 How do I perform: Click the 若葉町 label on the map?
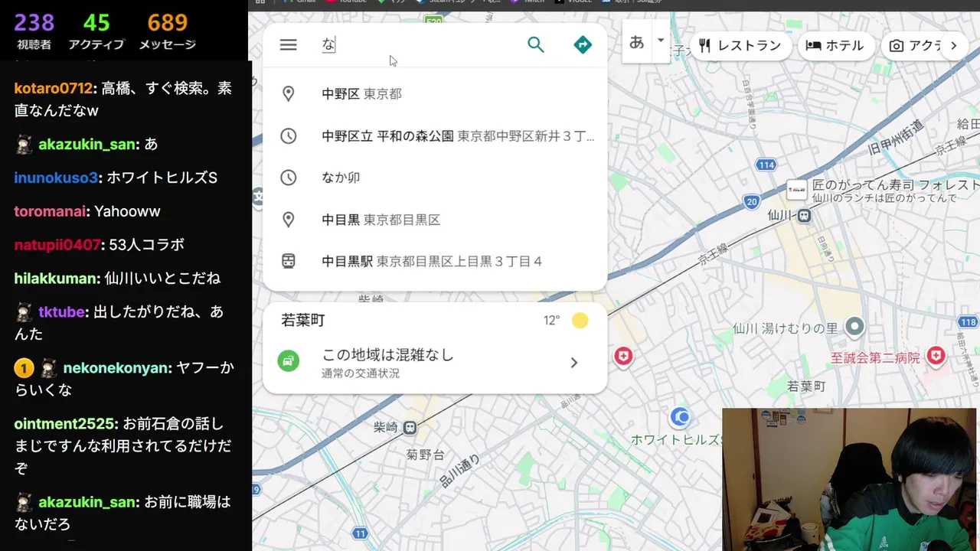[807, 387]
